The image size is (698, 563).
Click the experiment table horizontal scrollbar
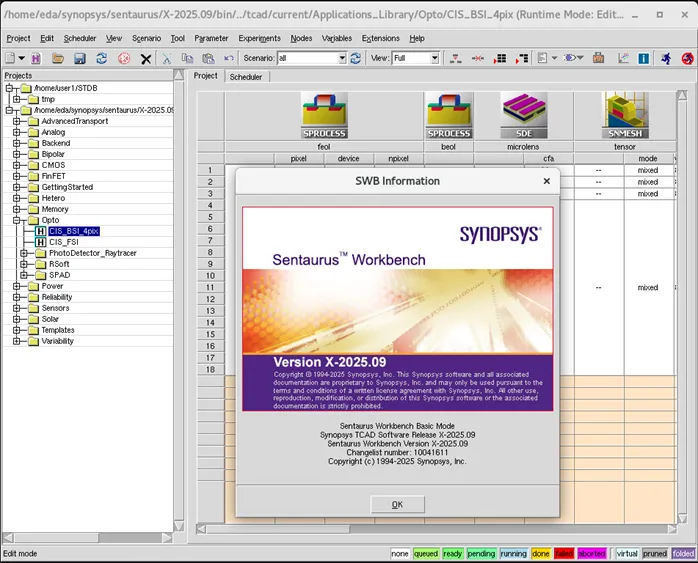[x=436, y=529]
